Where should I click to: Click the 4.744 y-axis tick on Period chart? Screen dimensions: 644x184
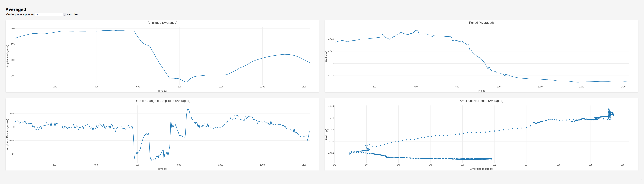[331, 39]
